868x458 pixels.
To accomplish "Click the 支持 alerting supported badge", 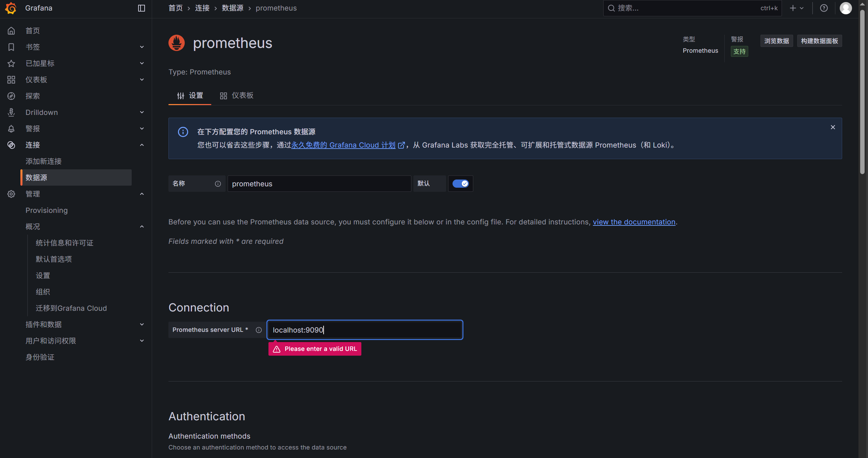I will coord(739,51).
